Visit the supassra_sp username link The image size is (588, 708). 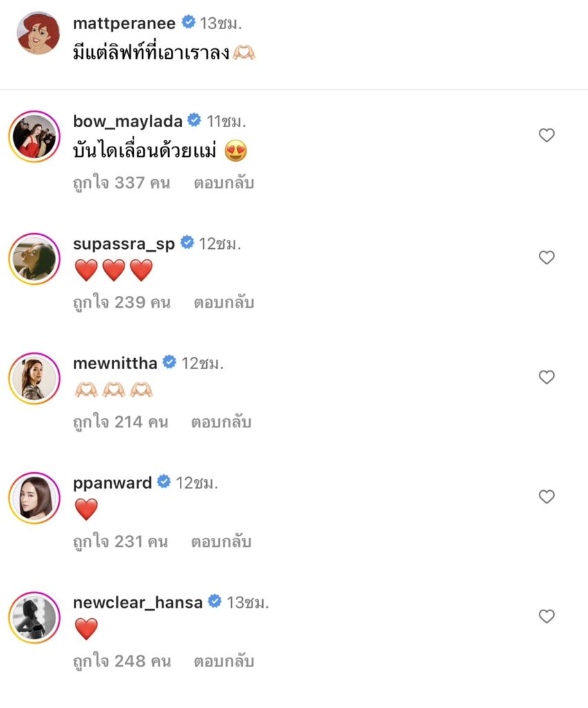click(x=124, y=243)
